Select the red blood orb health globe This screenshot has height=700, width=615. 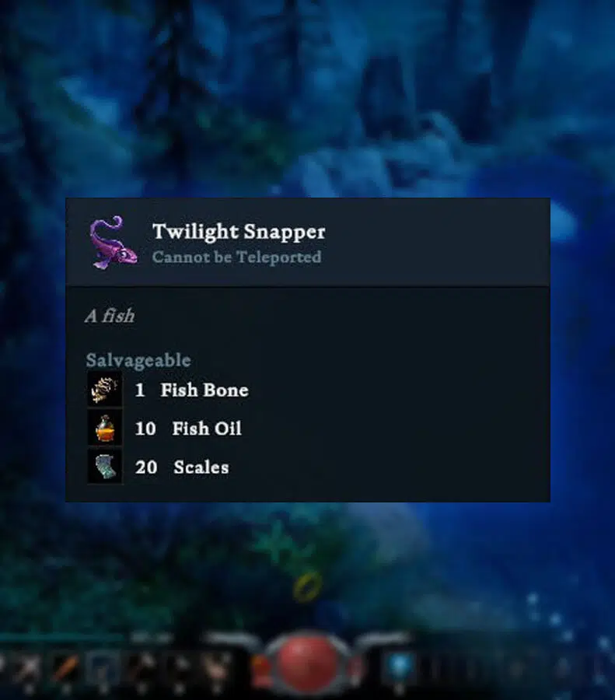click(307, 664)
